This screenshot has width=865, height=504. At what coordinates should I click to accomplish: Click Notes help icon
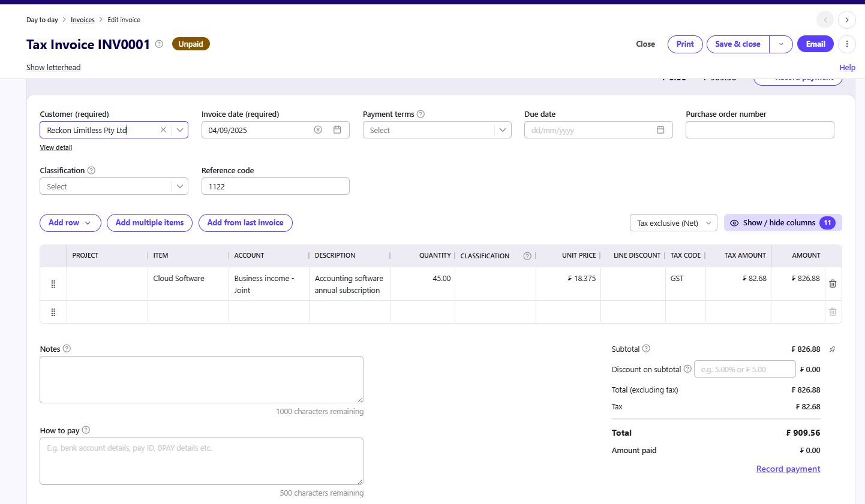coord(67,348)
